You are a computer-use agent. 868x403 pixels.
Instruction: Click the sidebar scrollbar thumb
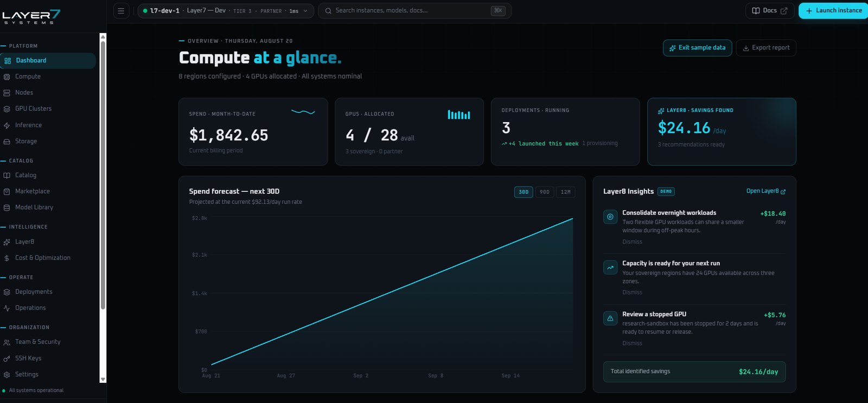(x=103, y=175)
